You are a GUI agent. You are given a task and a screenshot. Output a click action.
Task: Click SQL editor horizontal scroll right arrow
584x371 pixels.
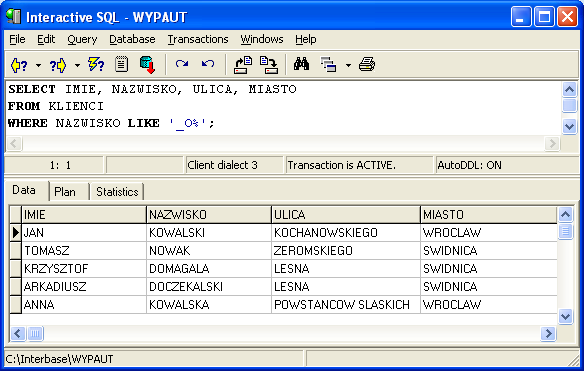coord(552,143)
